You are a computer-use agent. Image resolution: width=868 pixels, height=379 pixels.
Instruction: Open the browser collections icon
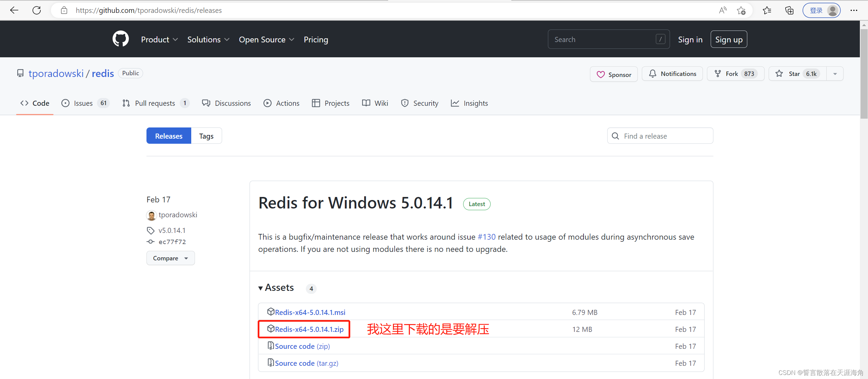click(x=789, y=11)
